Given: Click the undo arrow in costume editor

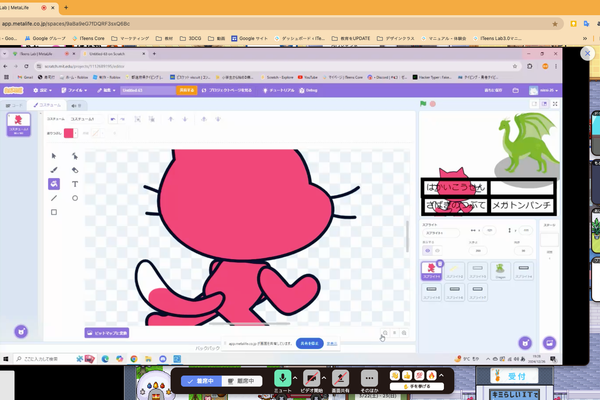Looking at the screenshot, I should pos(113,119).
